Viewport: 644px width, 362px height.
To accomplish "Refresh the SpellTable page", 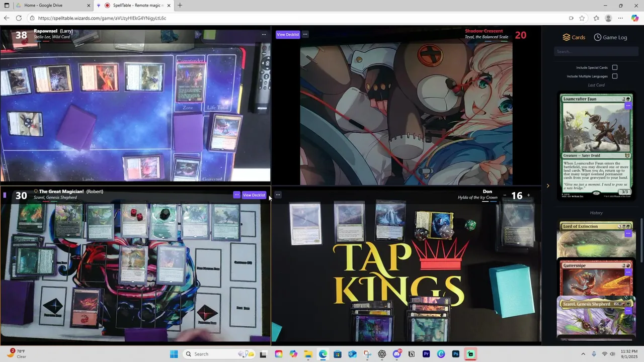I will 19,18.
